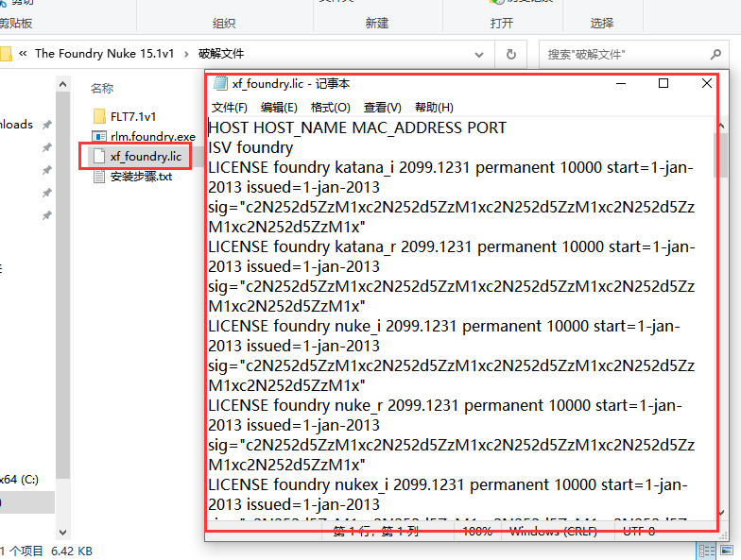Sort by the 名称 column header
The width and height of the screenshot is (741, 560).
click(x=102, y=89)
